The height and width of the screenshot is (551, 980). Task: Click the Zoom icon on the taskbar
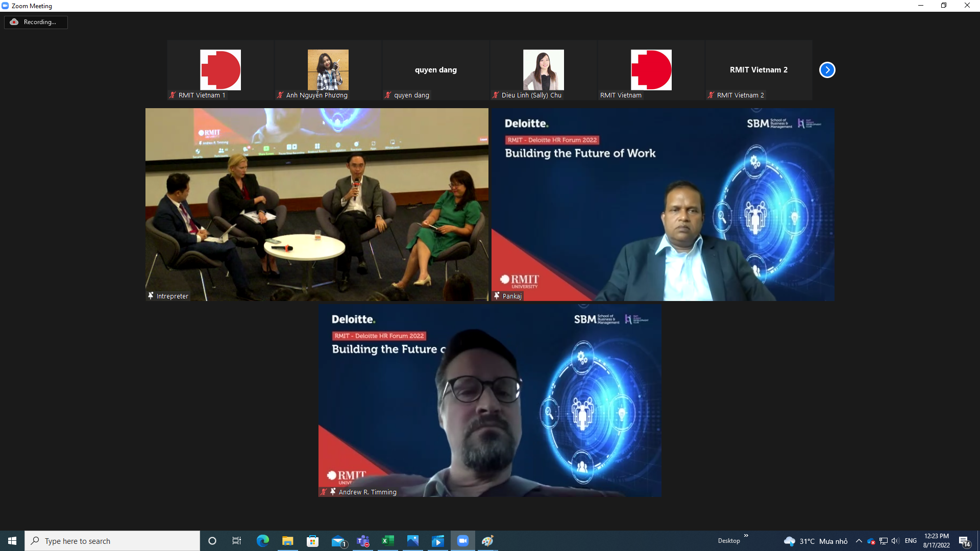point(463,541)
